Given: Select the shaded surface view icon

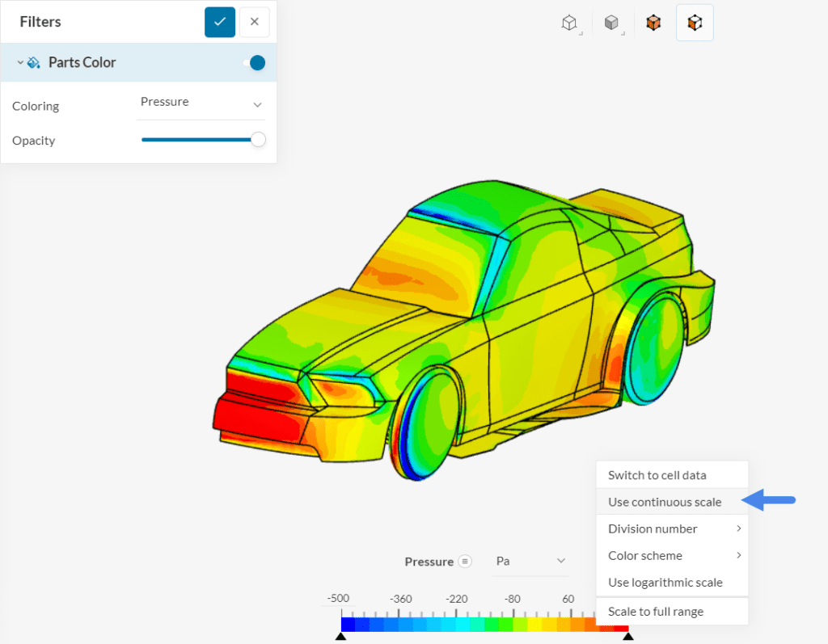Looking at the screenshot, I should pos(612,23).
